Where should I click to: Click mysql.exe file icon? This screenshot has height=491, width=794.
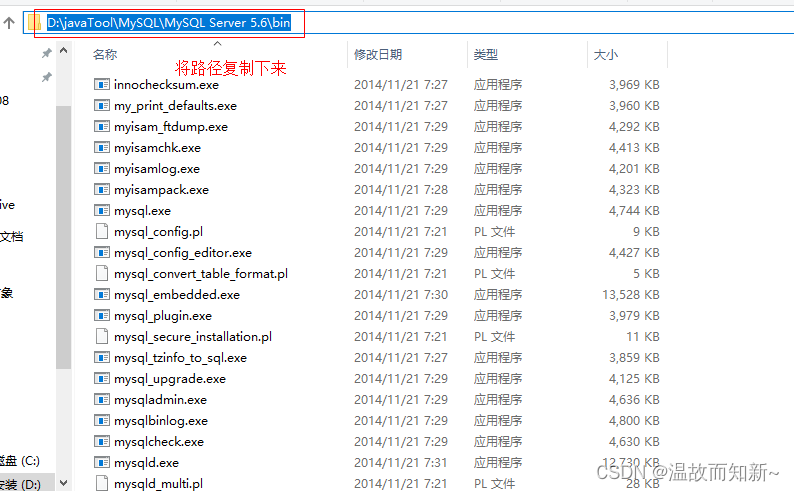point(102,211)
